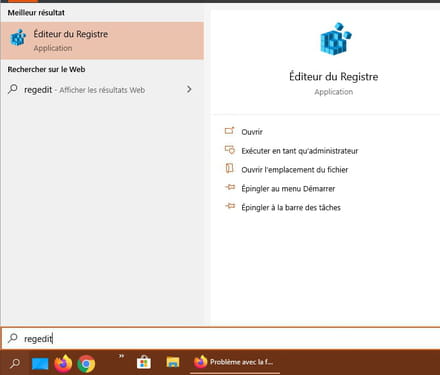Show hidden toolbar items via double chevron
Image resolution: width=440 pixels, height=375 pixels.
(x=121, y=356)
